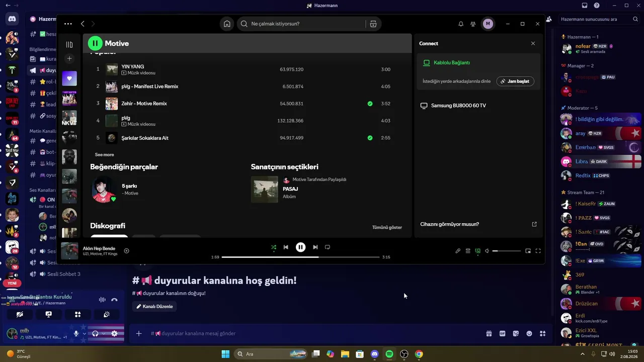Open Discord apps launcher in message bar
This screenshot has width=644, height=362.
(x=542, y=333)
